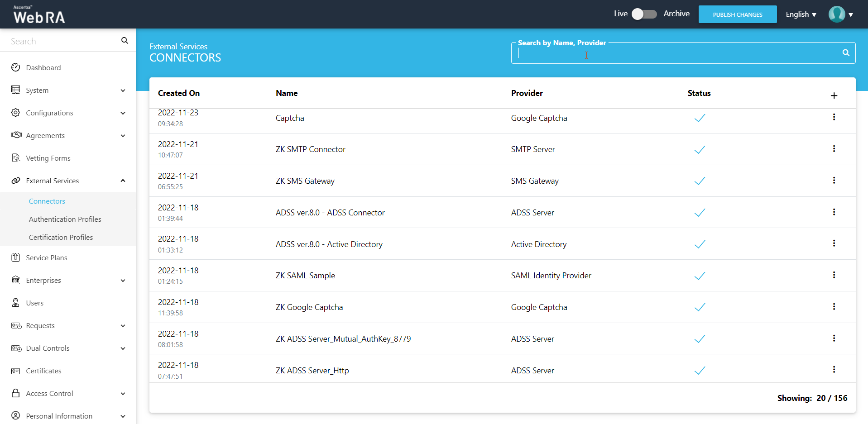Open the three-dot menu for ZK SMTP Connector
868x424 pixels.
click(834, 149)
